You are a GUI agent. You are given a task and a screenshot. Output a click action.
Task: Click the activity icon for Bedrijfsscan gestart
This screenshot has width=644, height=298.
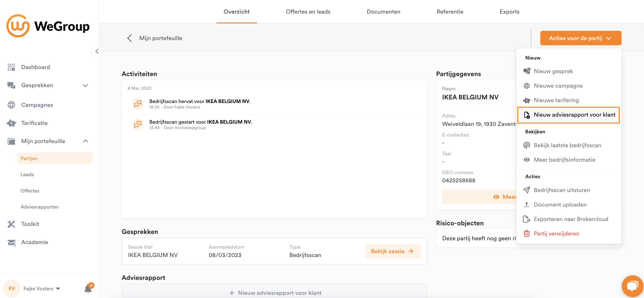(x=137, y=124)
